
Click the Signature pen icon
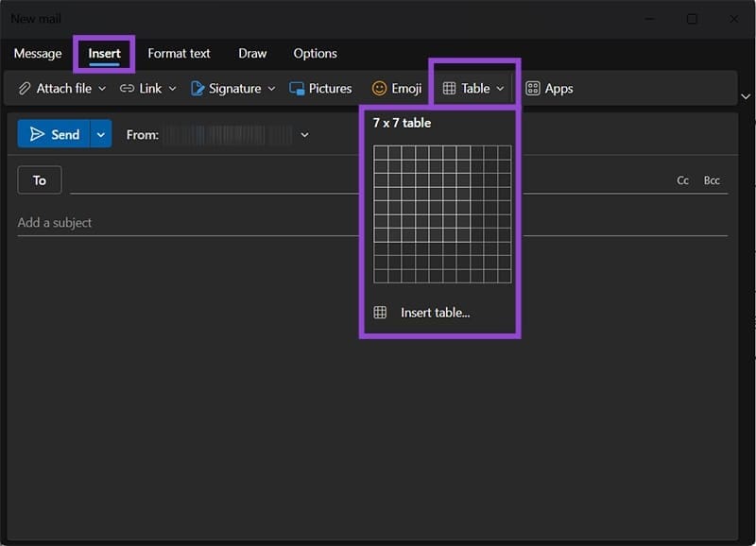tap(198, 89)
